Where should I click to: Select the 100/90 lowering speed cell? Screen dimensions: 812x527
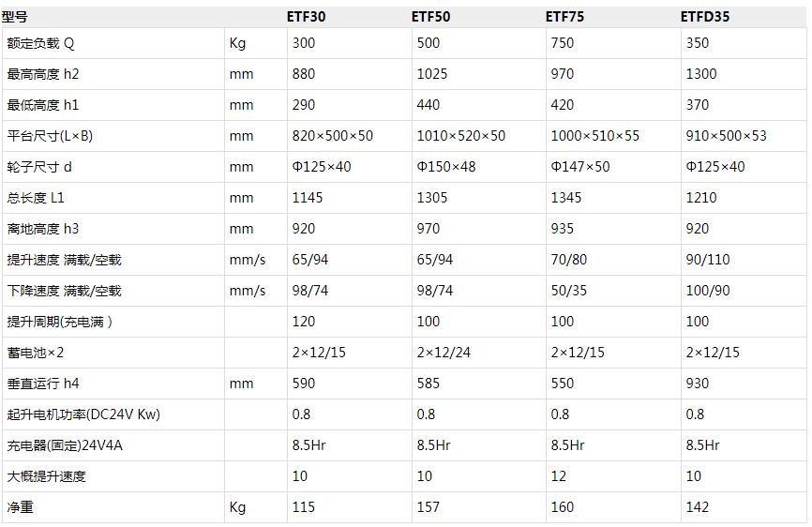coord(707,291)
